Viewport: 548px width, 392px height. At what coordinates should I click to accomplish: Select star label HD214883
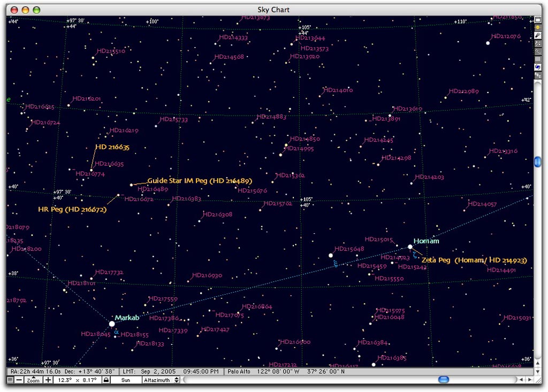(x=271, y=117)
